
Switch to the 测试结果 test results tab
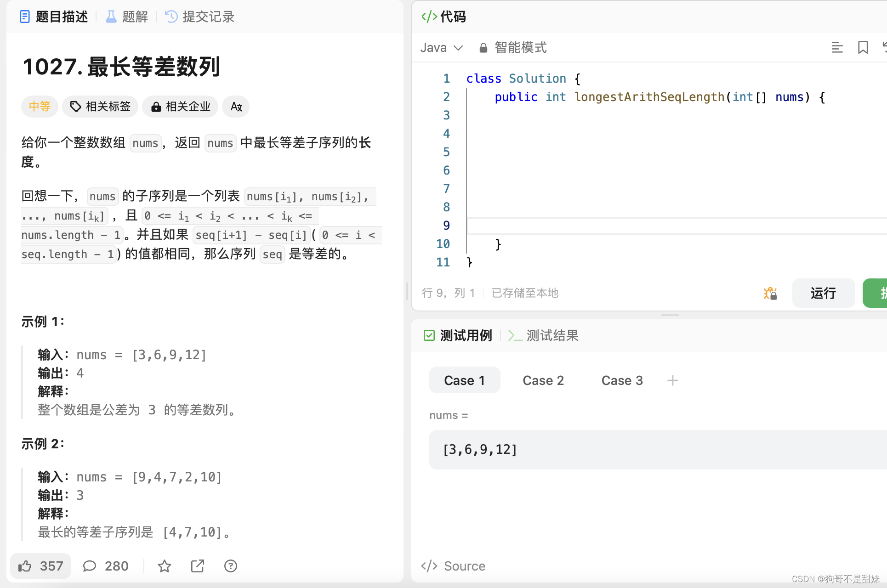[x=544, y=336]
